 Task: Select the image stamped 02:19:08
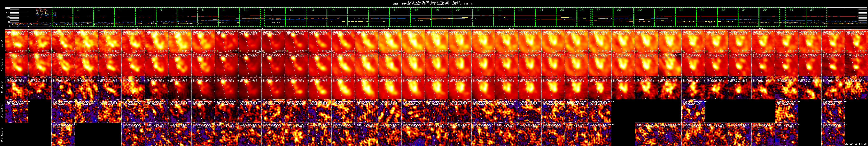tap(250, 41)
